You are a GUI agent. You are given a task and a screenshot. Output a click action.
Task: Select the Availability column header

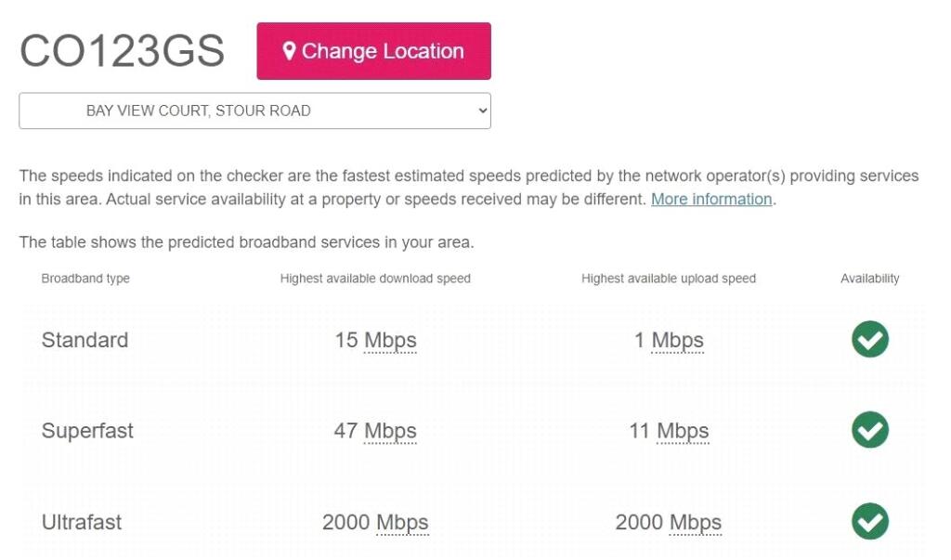(x=869, y=278)
